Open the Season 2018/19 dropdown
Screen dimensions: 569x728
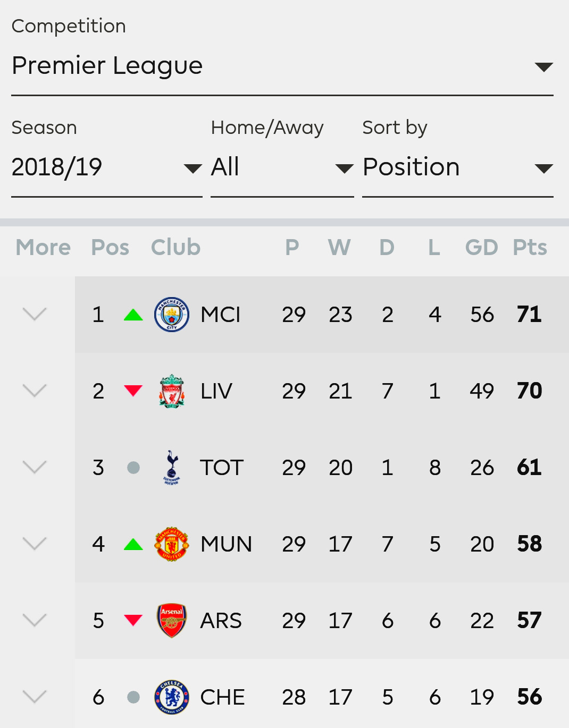point(107,168)
